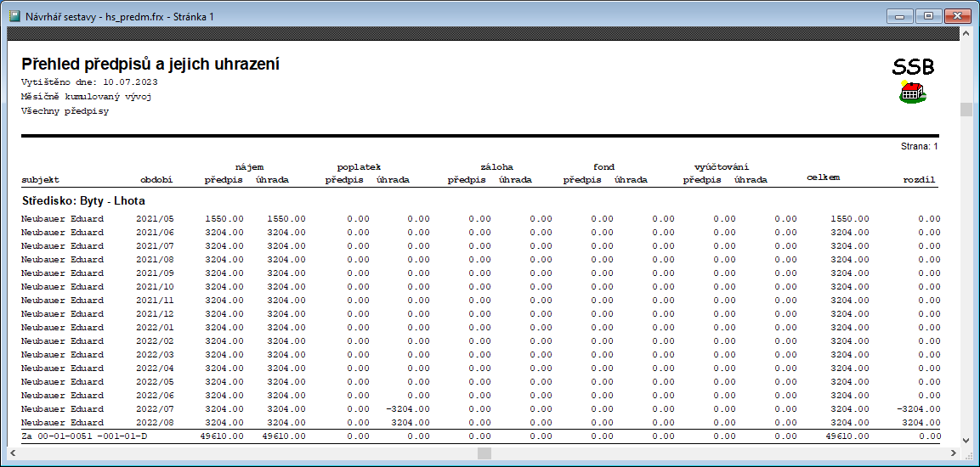Screen dimensions: 980x467
Task: Maximize the report preview window
Action: tap(927, 15)
